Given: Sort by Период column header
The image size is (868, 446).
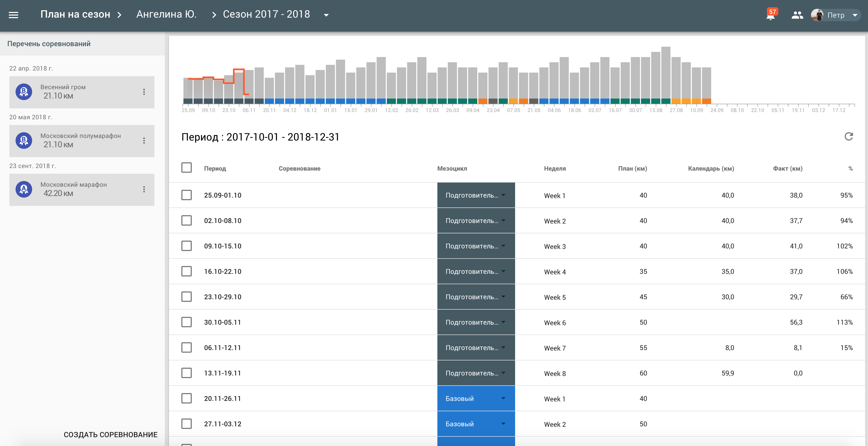Looking at the screenshot, I should pyautogui.click(x=215, y=169).
